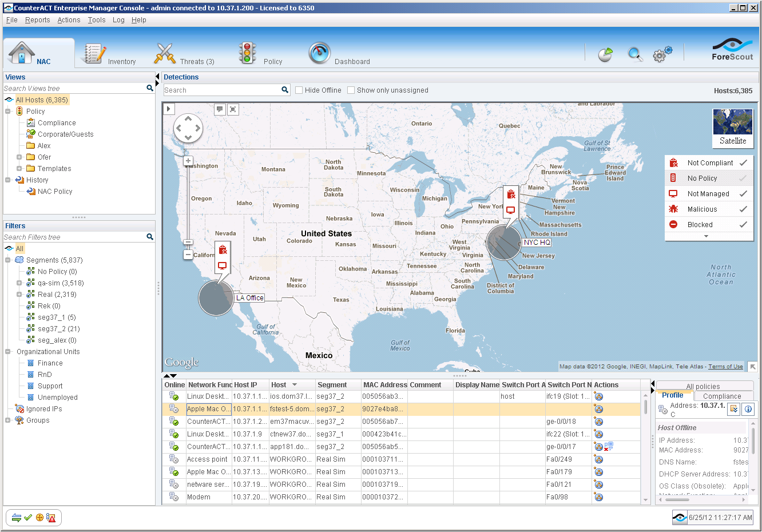
Task: Switch map to Satellite view
Action: 733,128
